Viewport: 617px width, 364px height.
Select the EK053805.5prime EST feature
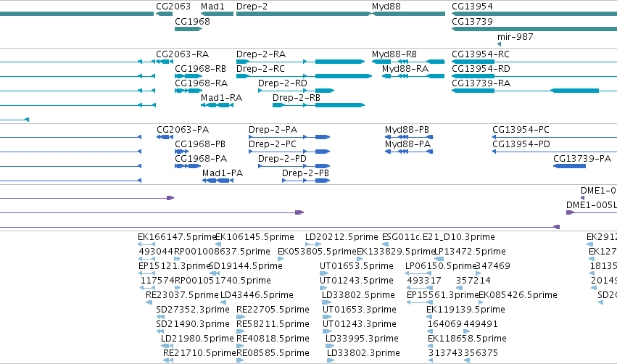tap(281, 259)
